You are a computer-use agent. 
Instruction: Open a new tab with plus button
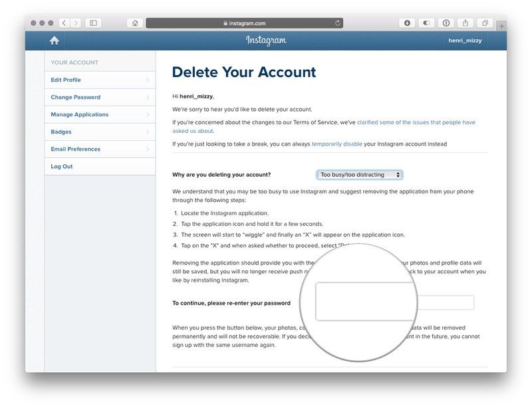tap(501, 25)
